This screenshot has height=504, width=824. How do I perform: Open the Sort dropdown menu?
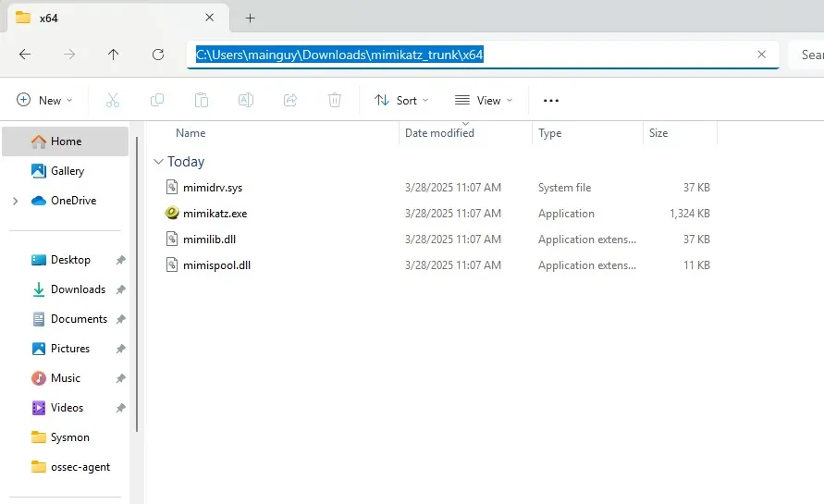click(401, 100)
